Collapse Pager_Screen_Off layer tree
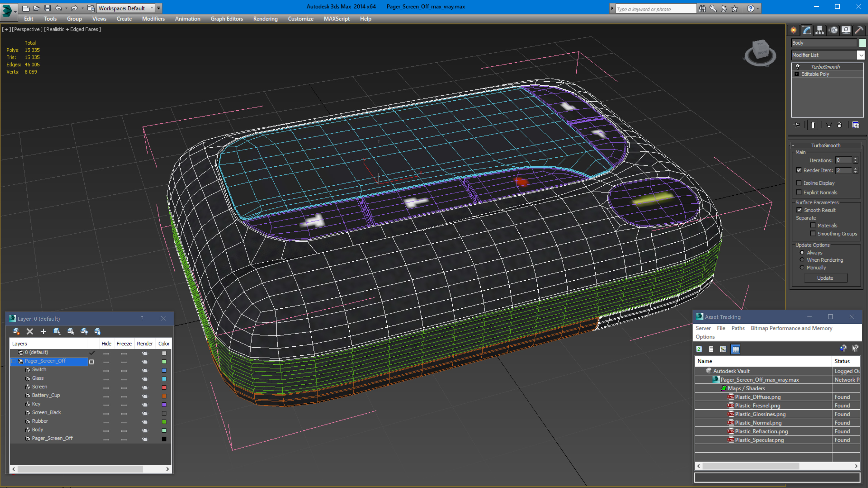The image size is (868, 488). point(14,361)
